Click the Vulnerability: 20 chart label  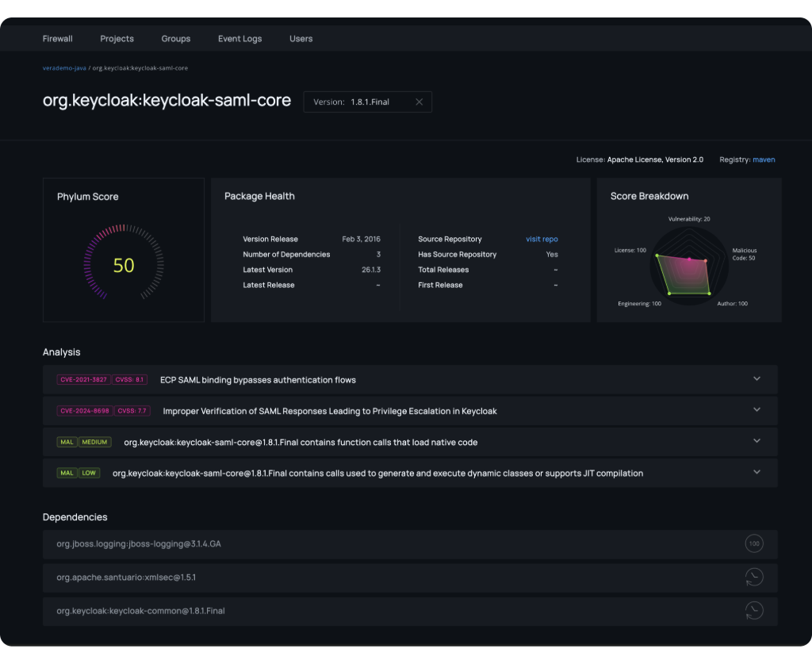[689, 219]
